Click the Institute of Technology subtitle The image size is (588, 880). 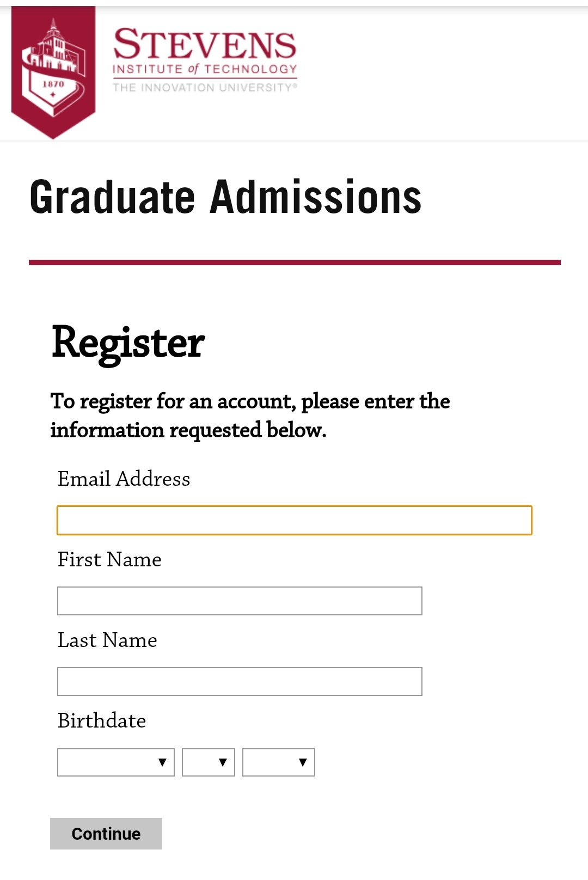(x=205, y=69)
